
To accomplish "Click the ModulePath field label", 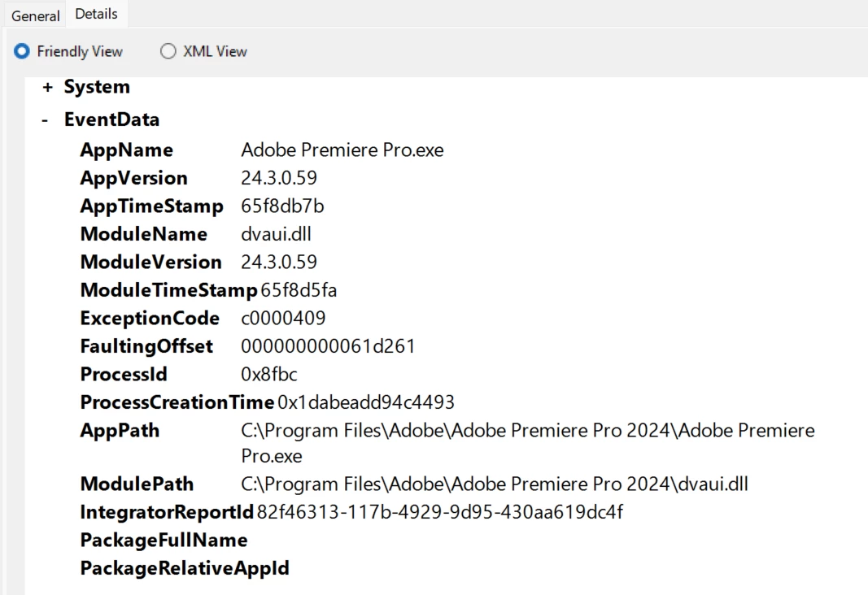I will [x=137, y=484].
